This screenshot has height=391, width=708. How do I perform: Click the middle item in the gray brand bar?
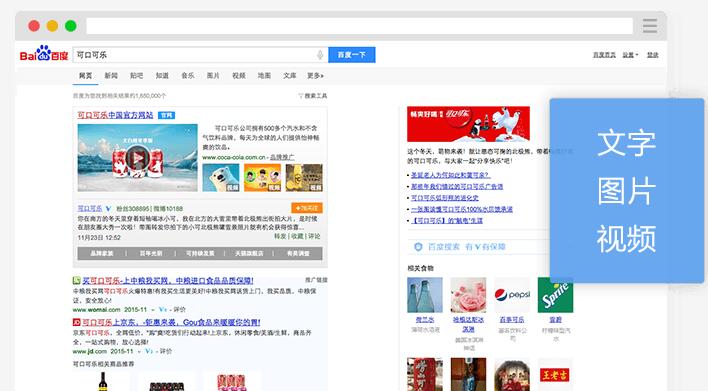pos(200,253)
